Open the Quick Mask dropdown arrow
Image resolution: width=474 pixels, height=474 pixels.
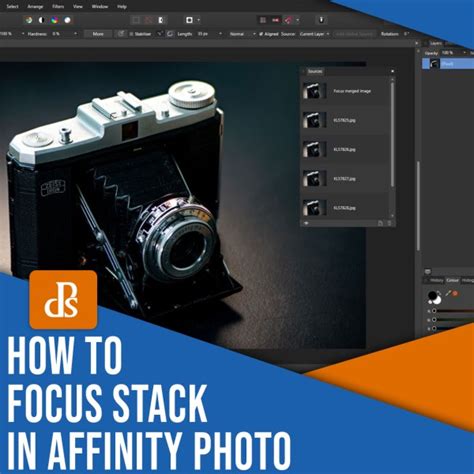pyautogui.click(x=198, y=20)
